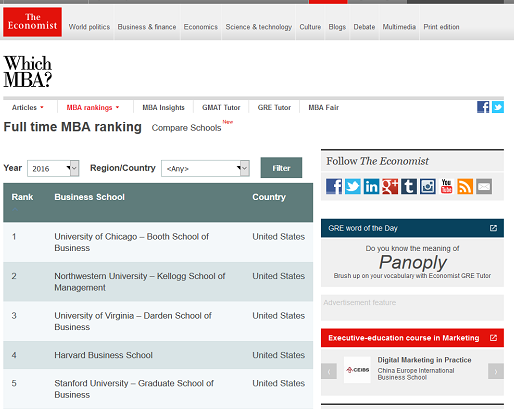
Task: Open World politics section
Action: [89, 27]
